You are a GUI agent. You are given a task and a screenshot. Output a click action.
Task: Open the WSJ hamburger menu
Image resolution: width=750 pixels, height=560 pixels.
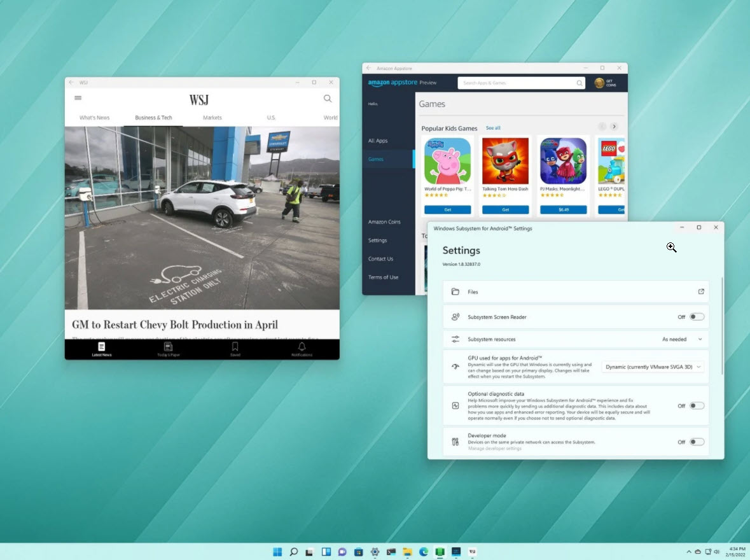click(x=78, y=97)
